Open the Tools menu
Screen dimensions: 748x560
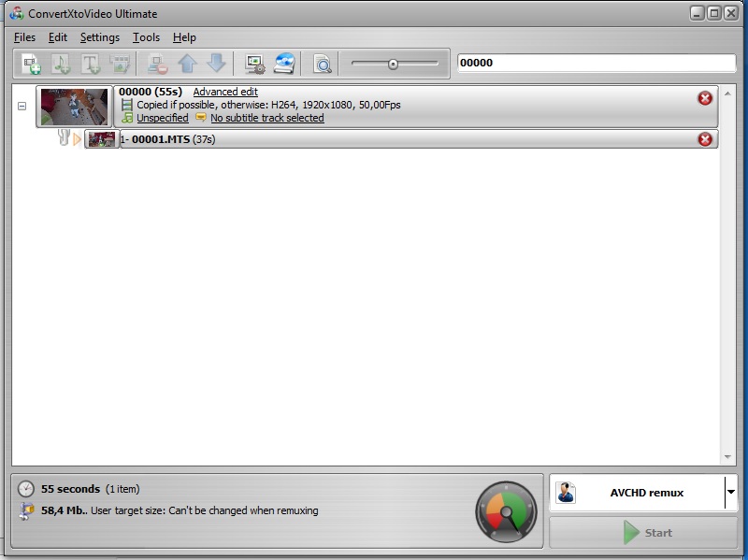point(146,37)
